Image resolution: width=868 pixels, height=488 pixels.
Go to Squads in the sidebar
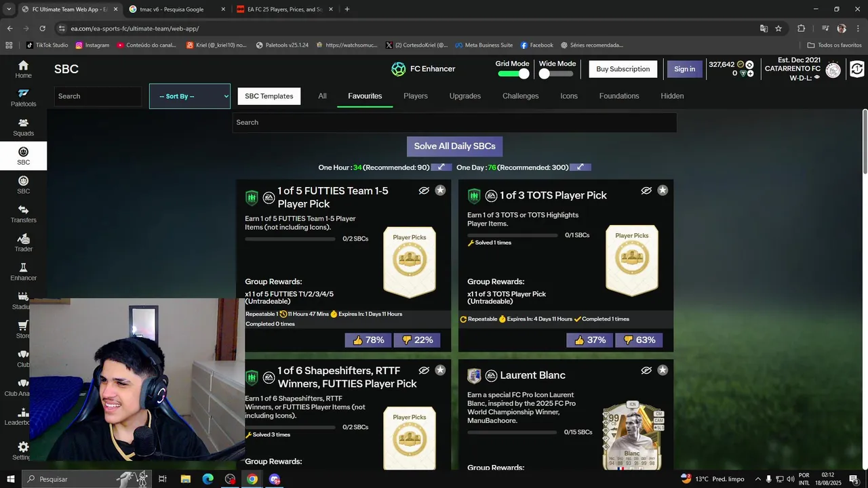click(x=23, y=127)
